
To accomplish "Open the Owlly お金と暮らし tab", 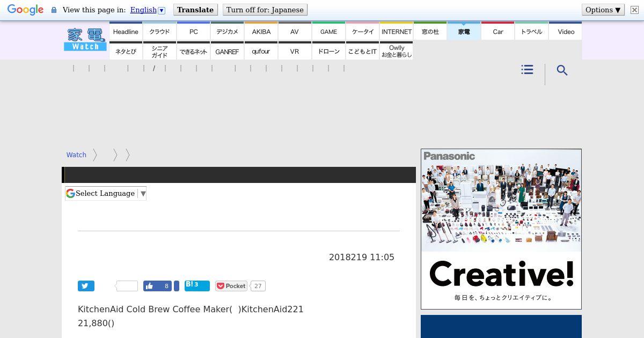I will (396, 51).
